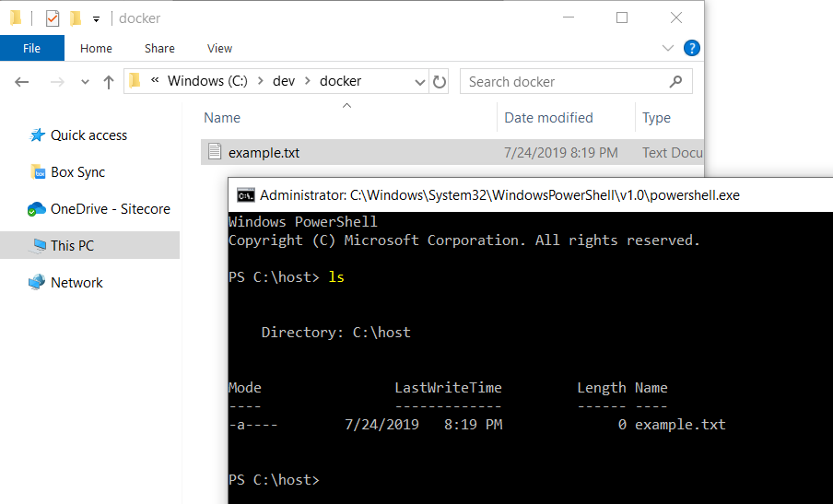
Task: Click the New folder icon in quick access toolbar
Action: (x=76, y=18)
